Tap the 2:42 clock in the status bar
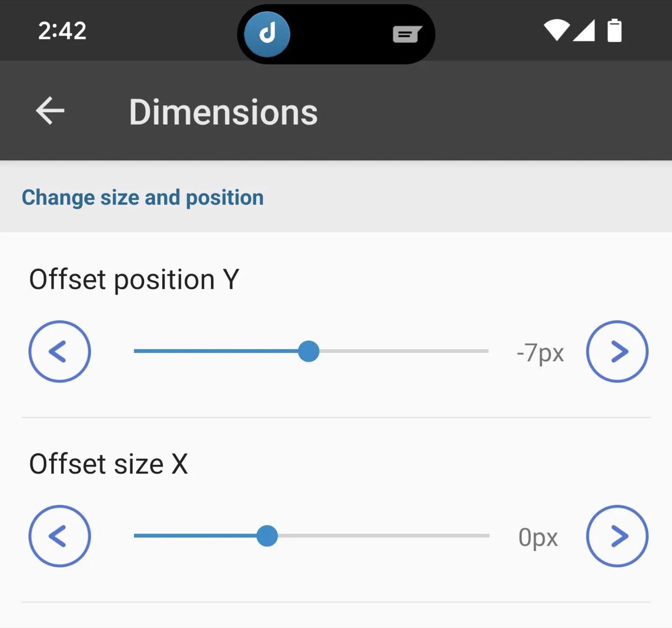 (62, 31)
